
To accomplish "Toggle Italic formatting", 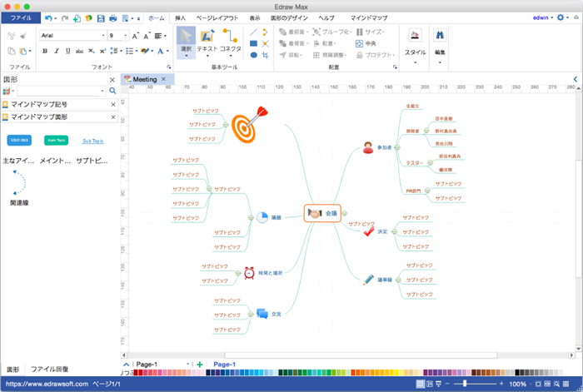I will 56,52.
